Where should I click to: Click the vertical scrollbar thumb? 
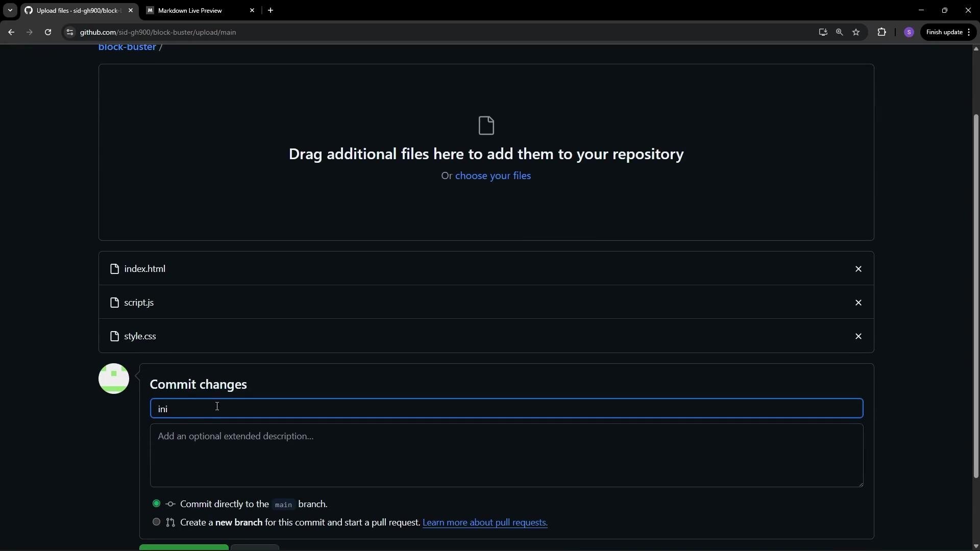click(x=975, y=296)
